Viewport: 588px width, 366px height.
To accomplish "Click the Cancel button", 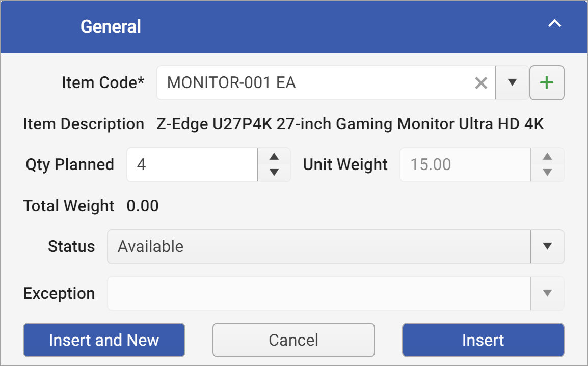I will [293, 340].
